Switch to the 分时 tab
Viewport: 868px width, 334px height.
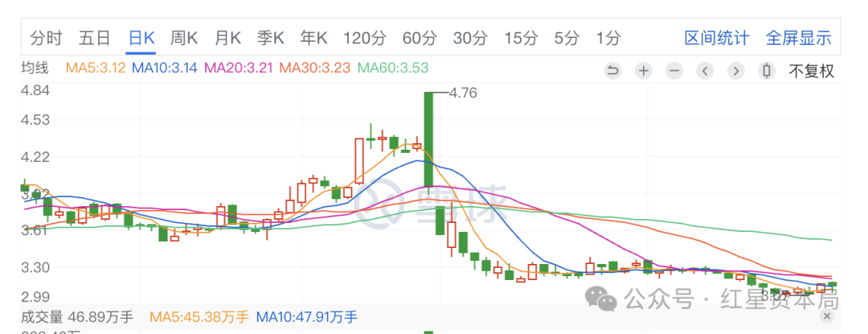coord(46,38)
